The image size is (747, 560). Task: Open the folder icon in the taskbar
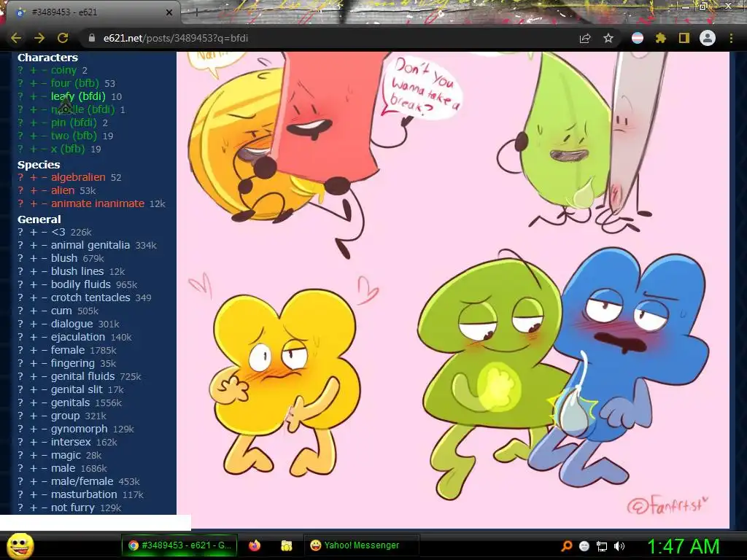point(286,545)
